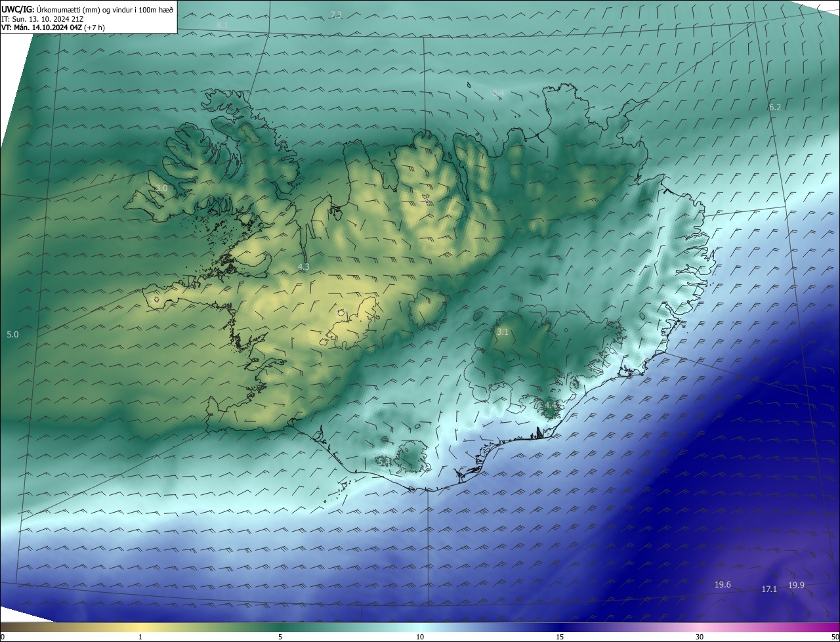Click the 4.3 value on the map

coord(303,267)
